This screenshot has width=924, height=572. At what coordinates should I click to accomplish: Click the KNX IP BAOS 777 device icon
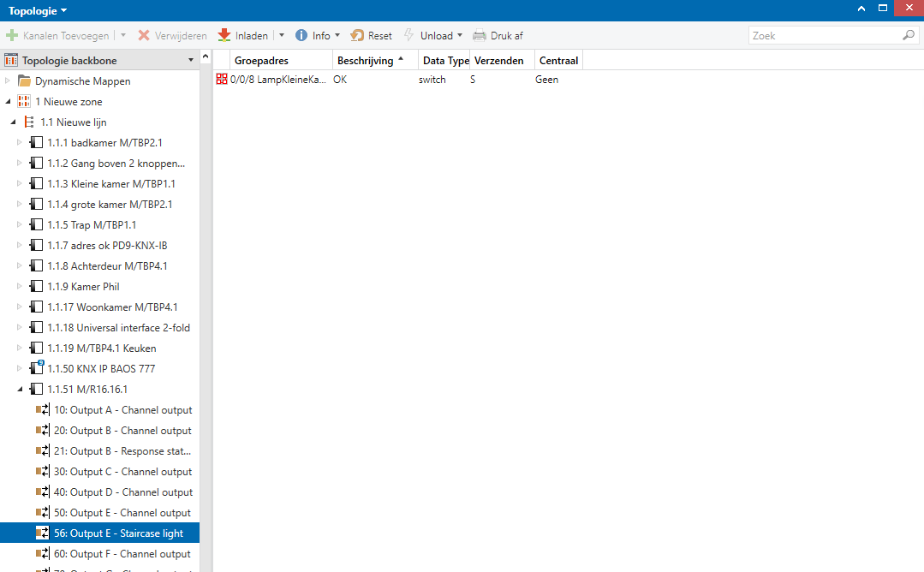36,369
